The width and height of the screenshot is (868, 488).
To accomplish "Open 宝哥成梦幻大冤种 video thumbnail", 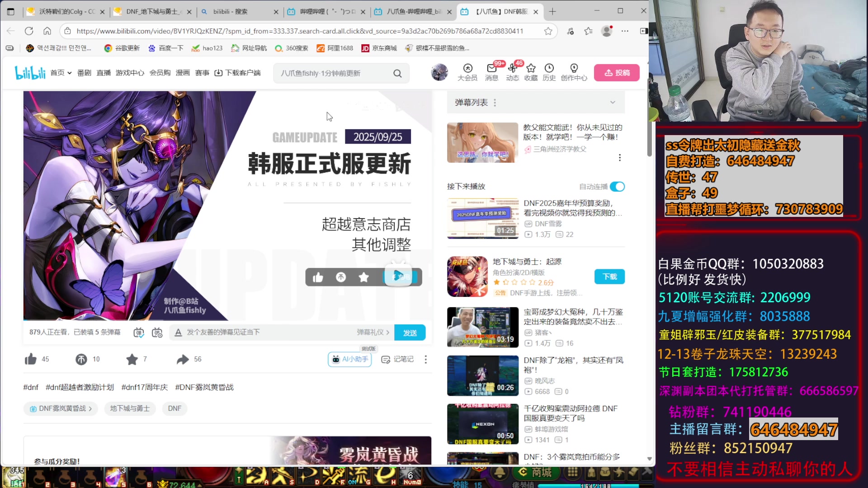I will click(x=483, y=327).
